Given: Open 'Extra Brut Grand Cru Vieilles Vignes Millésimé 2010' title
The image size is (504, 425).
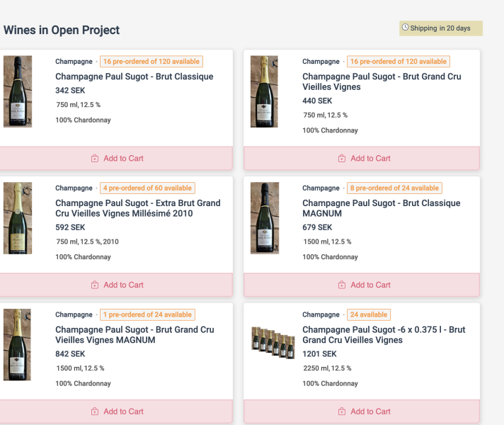Looking at the screenshot, I should (138, 208).
